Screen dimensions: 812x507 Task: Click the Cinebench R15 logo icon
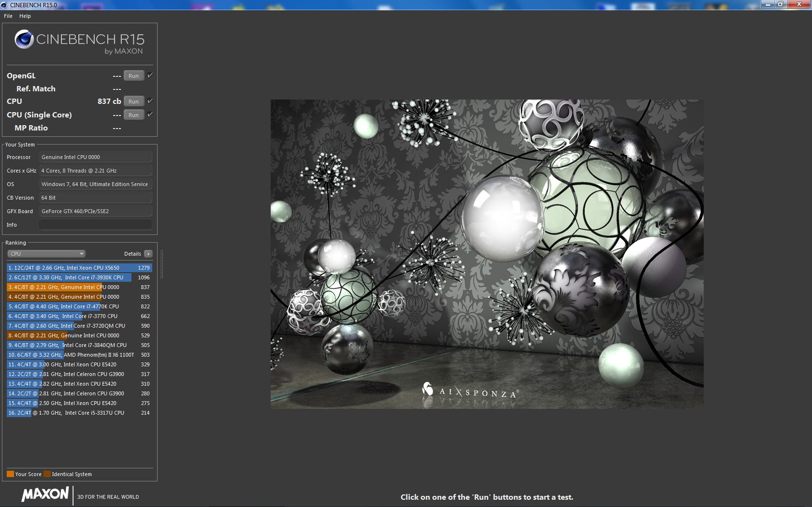(24, 39)
